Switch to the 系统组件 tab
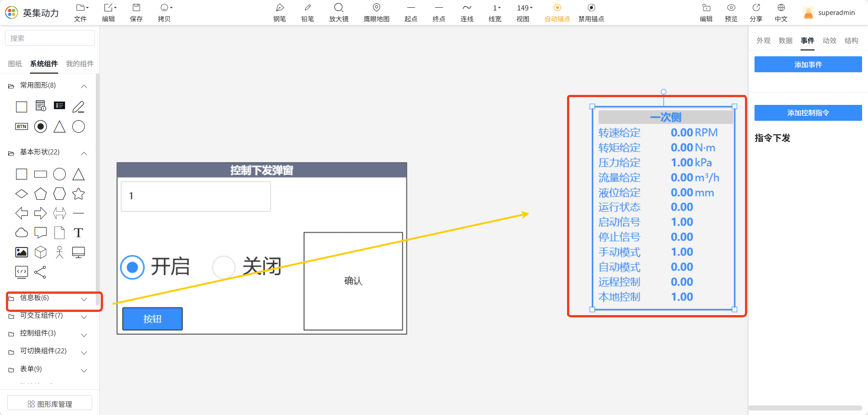 click(44, 64)
